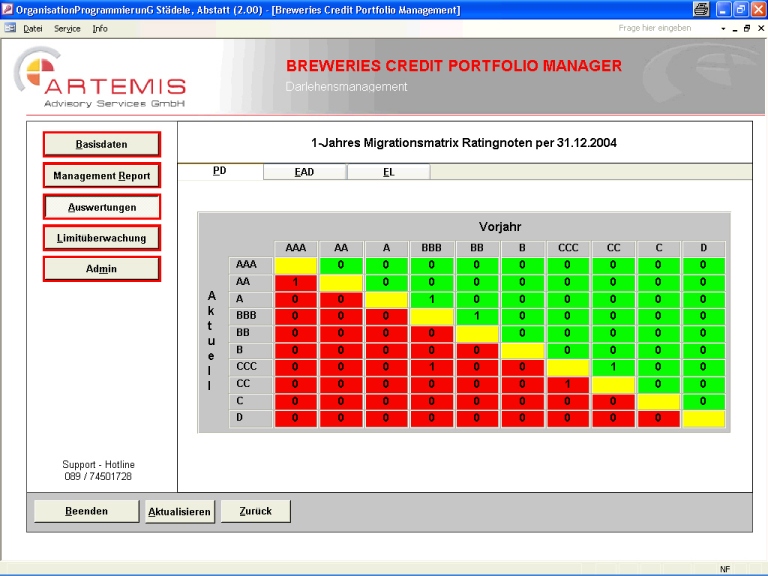Open the Basisdaten section
The width and height of the screenshot is (768, 576).
101,144
